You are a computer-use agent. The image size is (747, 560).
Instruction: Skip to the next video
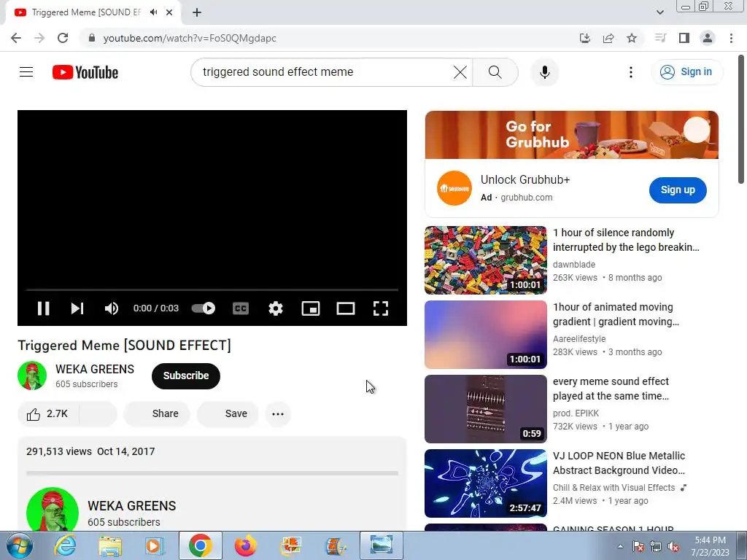pos(77,308)
